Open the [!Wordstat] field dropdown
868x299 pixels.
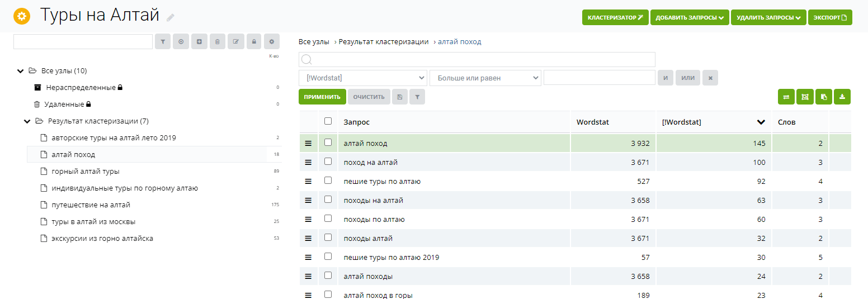(x=363, y=78)
